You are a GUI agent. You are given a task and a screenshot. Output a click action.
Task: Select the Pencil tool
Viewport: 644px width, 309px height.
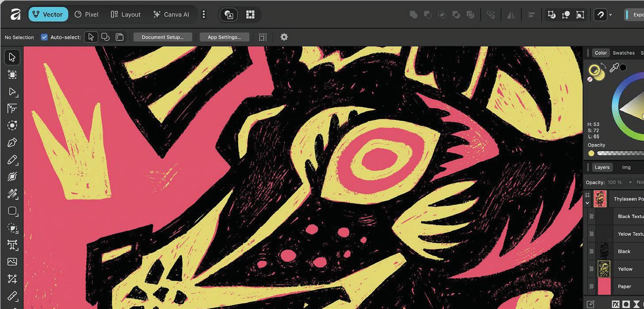coord(12,160)
